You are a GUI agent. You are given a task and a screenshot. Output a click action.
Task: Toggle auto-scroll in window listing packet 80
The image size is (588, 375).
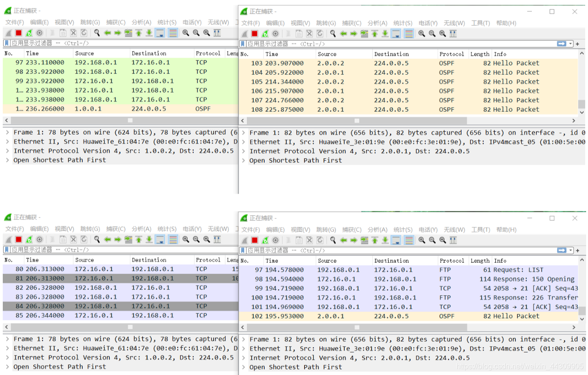(160, 239)
